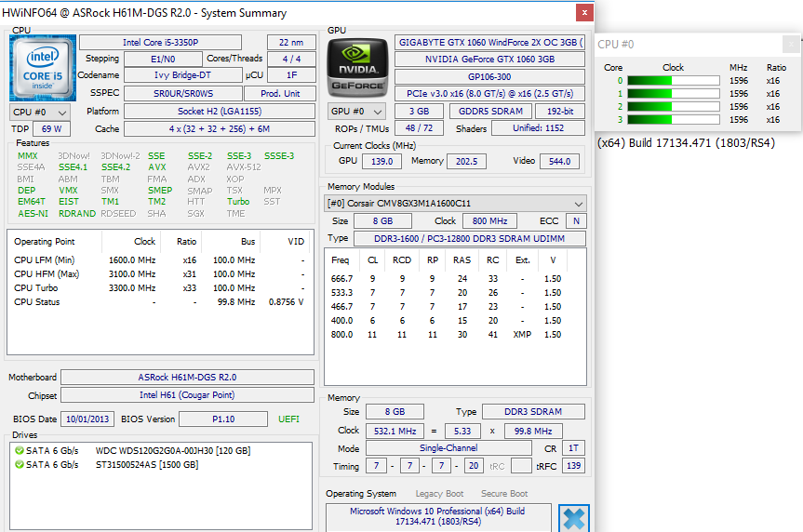Click the GIGABYTE GTX 1060 WindForce field

click(x=490, y=43)
